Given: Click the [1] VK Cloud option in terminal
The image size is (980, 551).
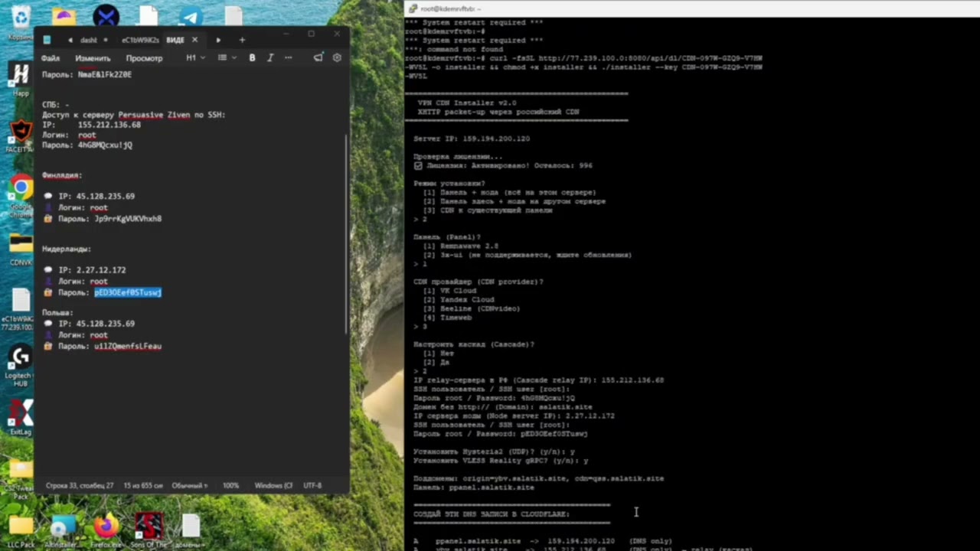Looking at the screenshot, I should [449, 291].
